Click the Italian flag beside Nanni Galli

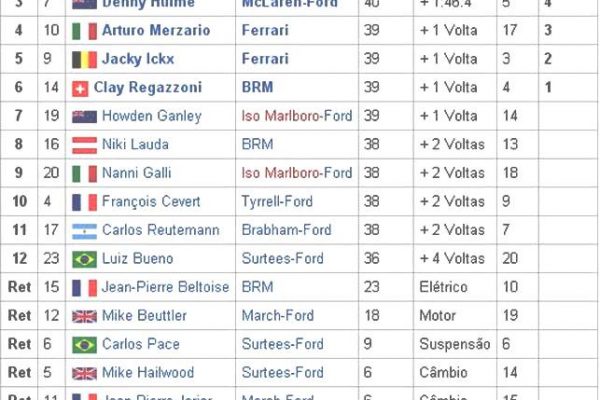85,174
